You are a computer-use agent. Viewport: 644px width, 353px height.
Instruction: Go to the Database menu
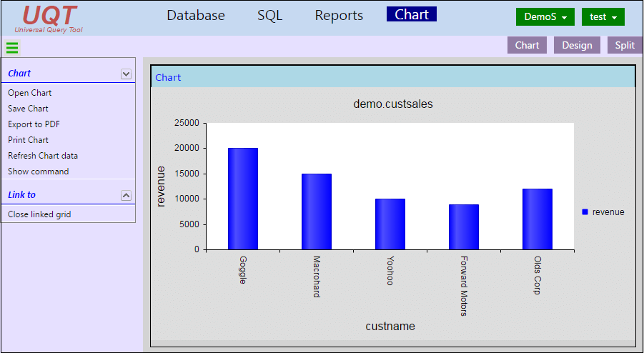(x=196, y=16)
